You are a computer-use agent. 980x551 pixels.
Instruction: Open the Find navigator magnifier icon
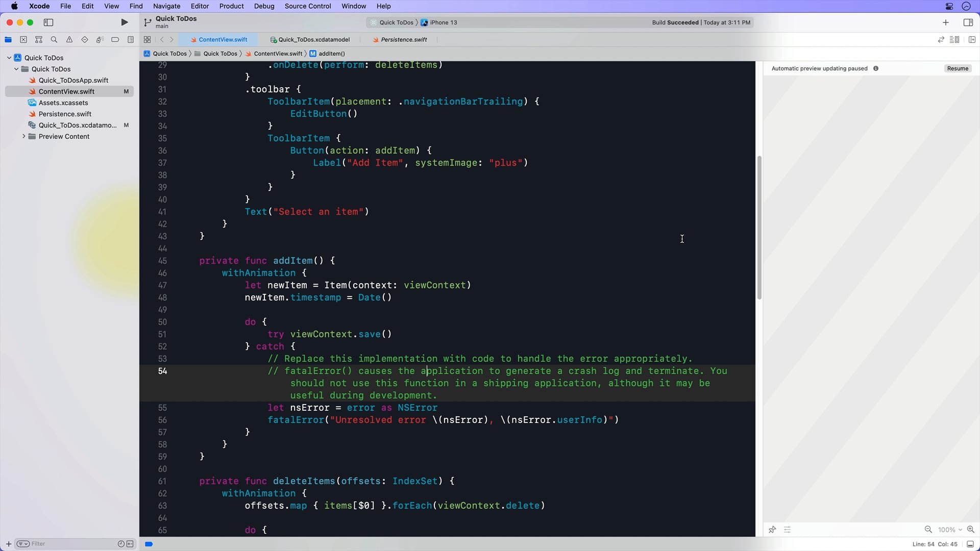[x=54, y=40]
